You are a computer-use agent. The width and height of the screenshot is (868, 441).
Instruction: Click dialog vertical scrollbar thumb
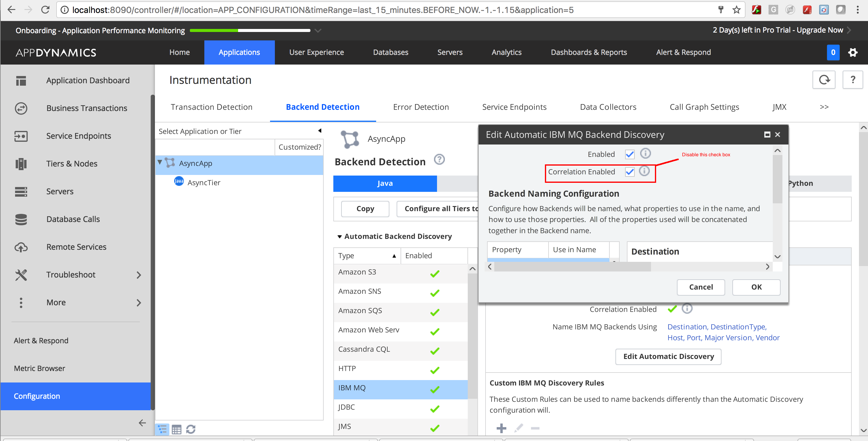[777, 179]
